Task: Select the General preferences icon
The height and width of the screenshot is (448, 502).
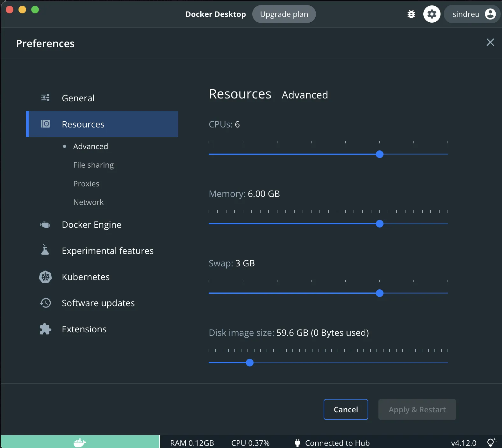Action: 45,98
